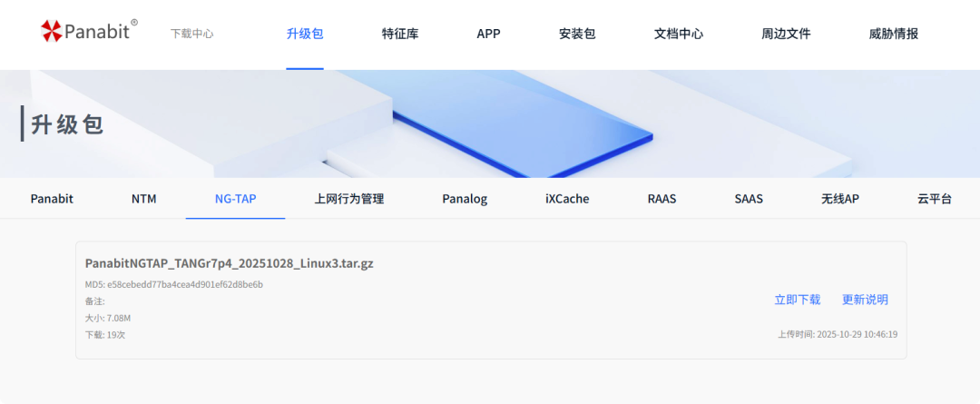Switch to the NTM tab
Image resolution: width=980 pixels, height=404 pixels.
pyautogui.click(x=143, y=199)
